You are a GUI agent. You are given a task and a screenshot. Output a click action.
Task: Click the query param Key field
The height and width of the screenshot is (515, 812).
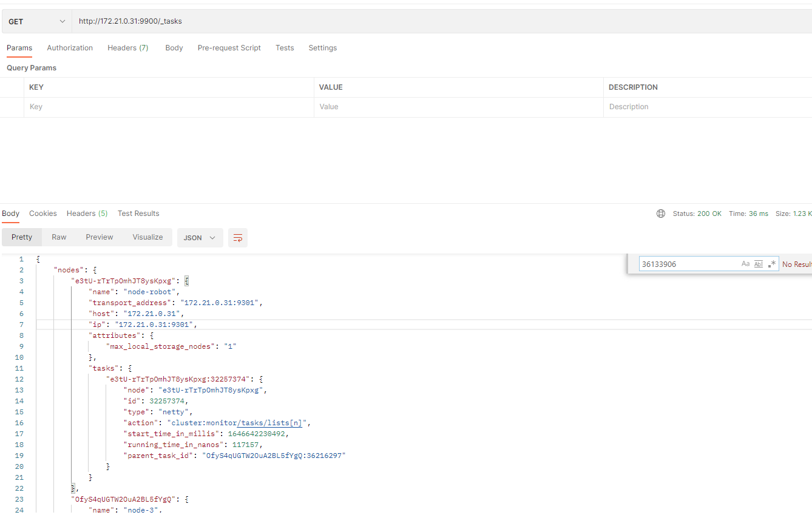169,107
